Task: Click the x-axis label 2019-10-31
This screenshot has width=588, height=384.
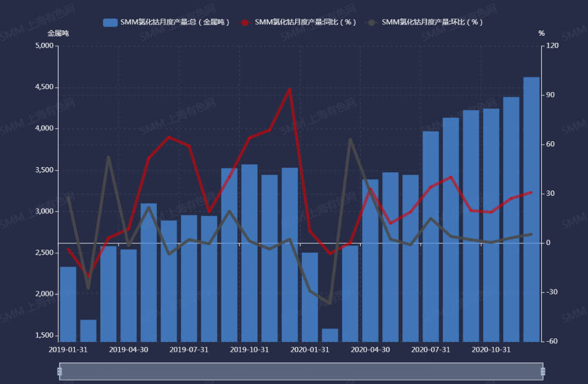Action: coord(249,350)
